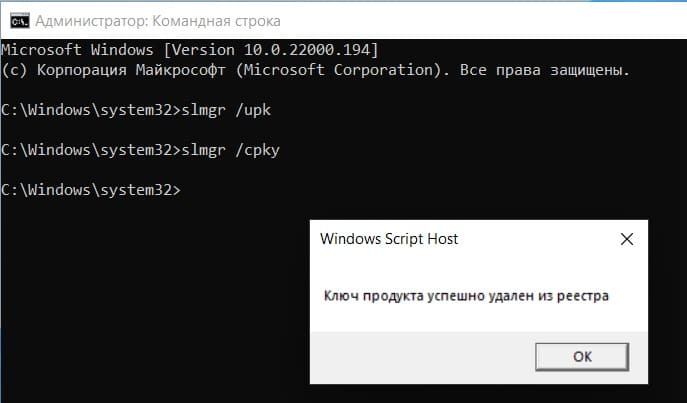Click the Microsoft Windows version line
Image resolution: width=687 pixels, height=403 pixels.
point(190,49)
